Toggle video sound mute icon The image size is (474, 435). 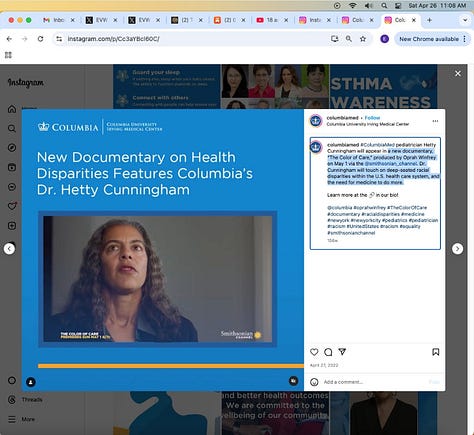click(x=293, y=381)
